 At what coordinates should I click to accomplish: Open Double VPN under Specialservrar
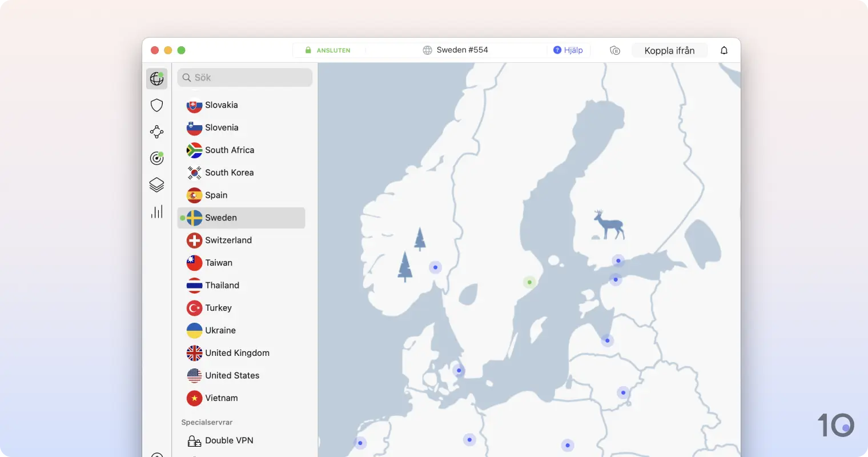pos(228,440)
